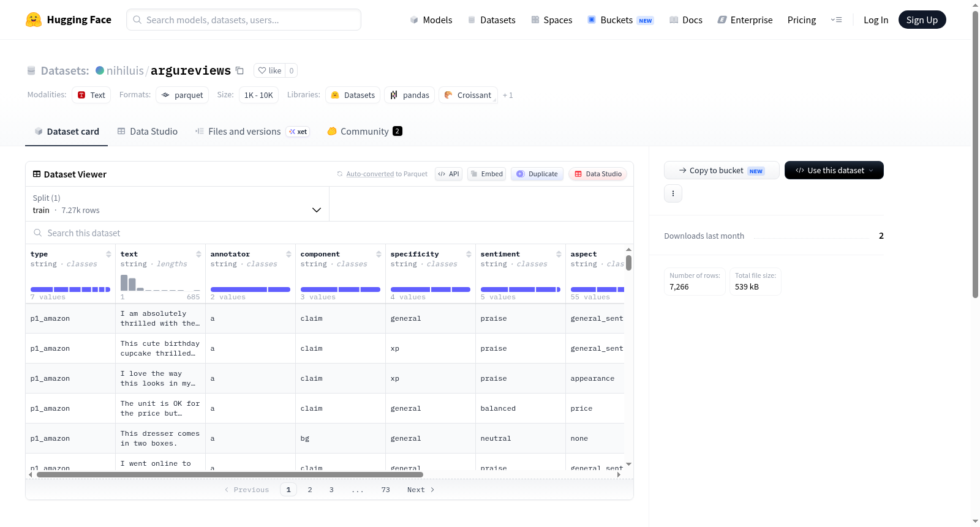Click the nihiluis user avatar
The height and width of the screenshot is (527, 980).
[100, 70]
